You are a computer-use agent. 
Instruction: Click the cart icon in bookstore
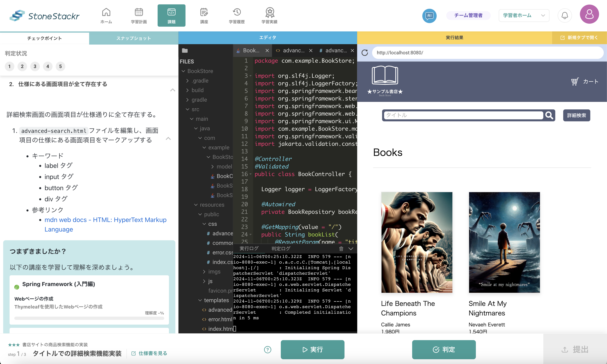(575, 81)
